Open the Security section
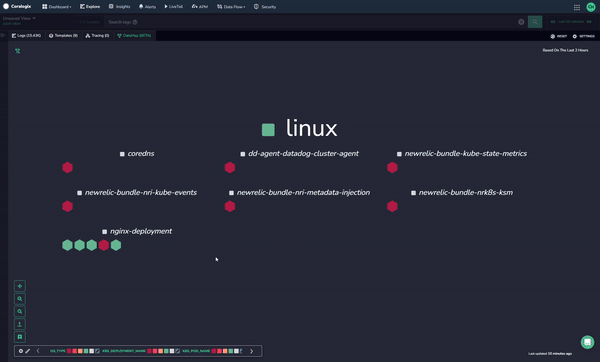 click(x=265, y=7)
